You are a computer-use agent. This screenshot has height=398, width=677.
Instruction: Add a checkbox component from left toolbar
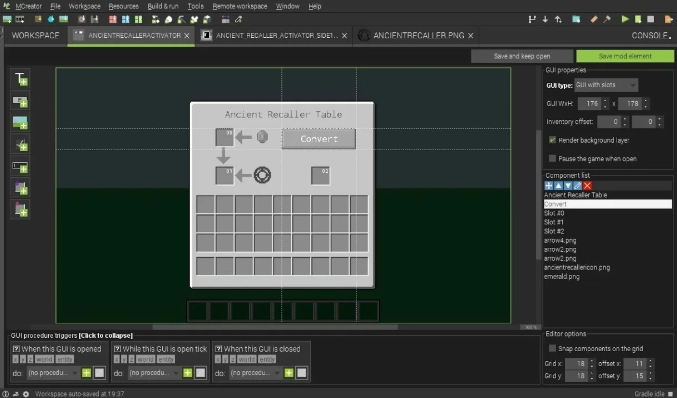[20, 145]
